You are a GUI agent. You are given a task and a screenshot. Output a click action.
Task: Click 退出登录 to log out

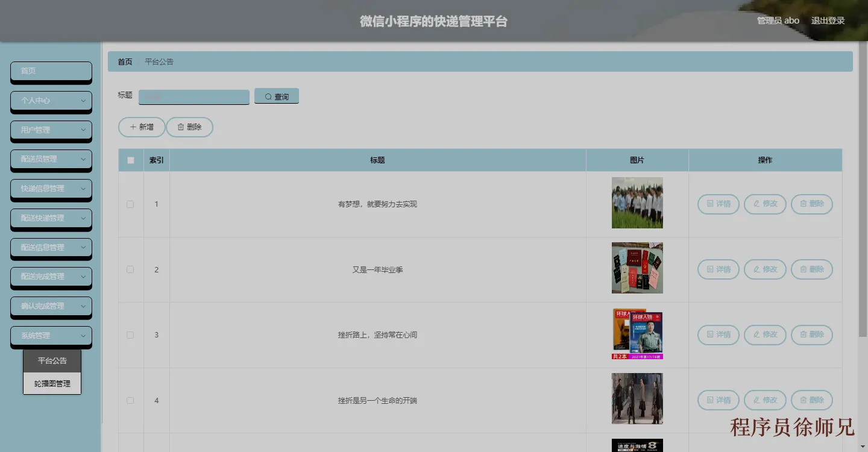(x=828, y=20)
